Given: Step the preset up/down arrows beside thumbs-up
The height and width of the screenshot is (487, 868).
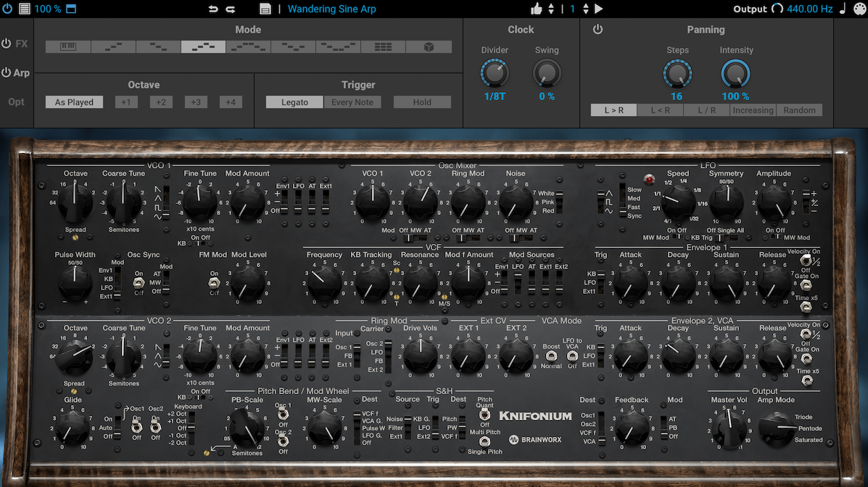Looking at the screenshot, I should [551, 9].
